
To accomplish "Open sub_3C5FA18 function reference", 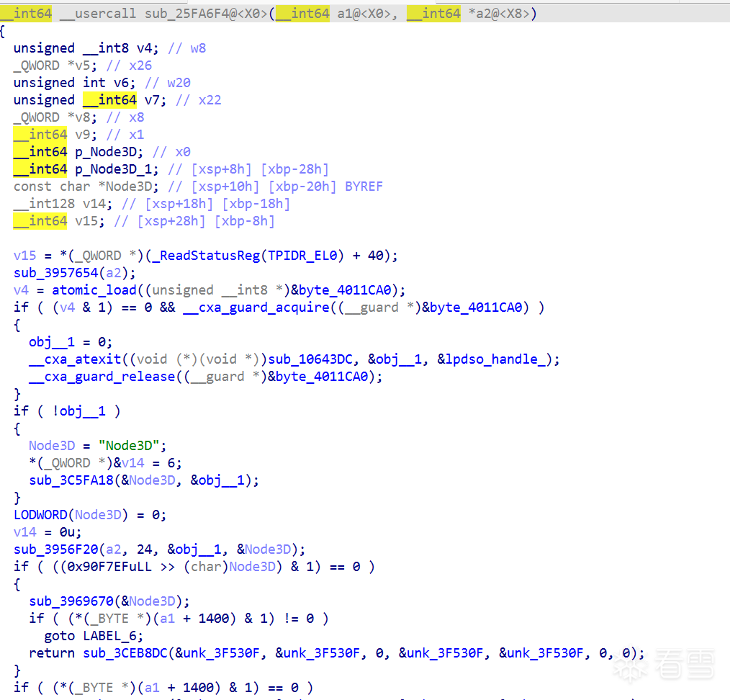I will [x=71, y=480].
